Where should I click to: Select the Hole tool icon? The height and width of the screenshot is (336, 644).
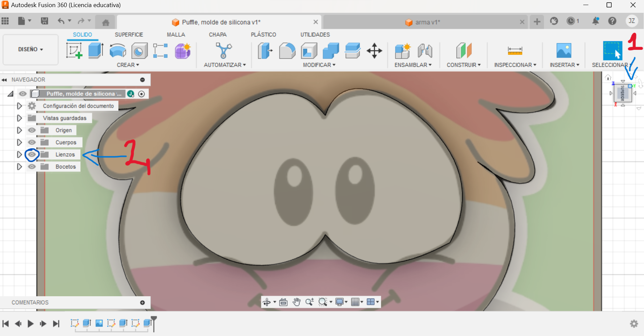[139, 51]
